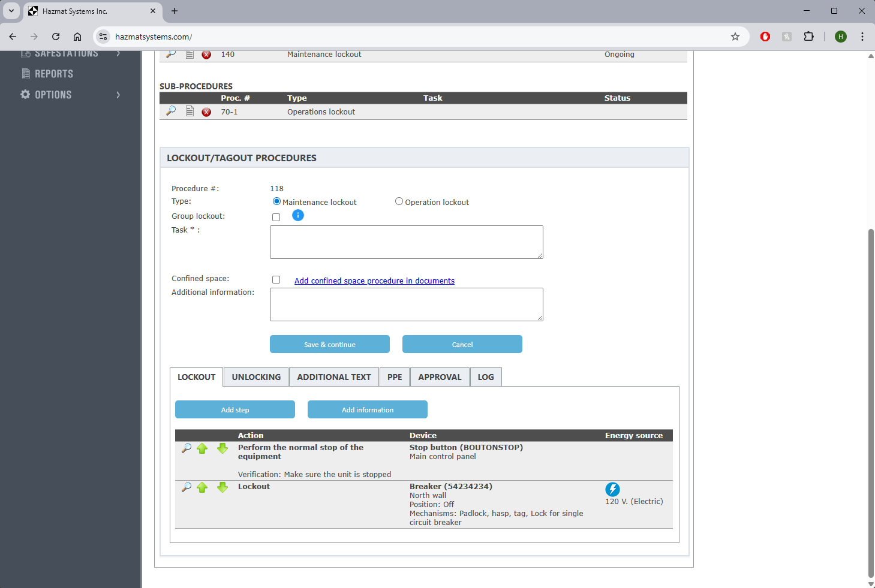This screenshot has height=588, width=875.
Task: Check the Confined space checkbox
Action: [276, 280]
